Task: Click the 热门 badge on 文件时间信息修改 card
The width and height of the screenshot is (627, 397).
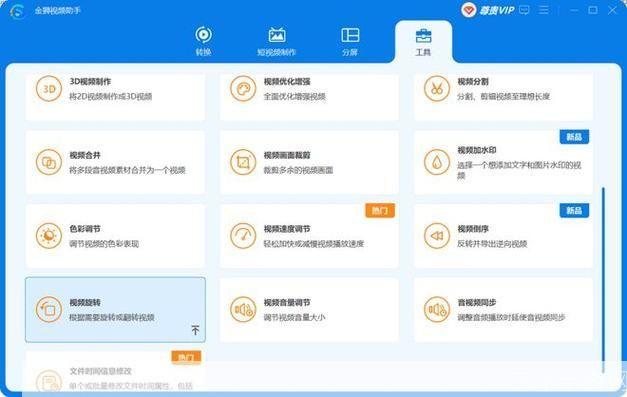Action: coord(186,357)
